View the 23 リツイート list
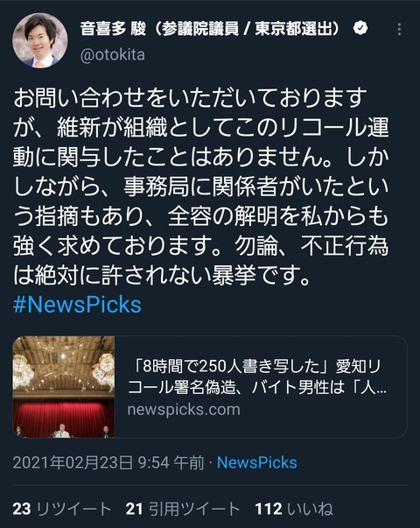The height and width of the screenshot is (528, 420). [x=62, y=509]
